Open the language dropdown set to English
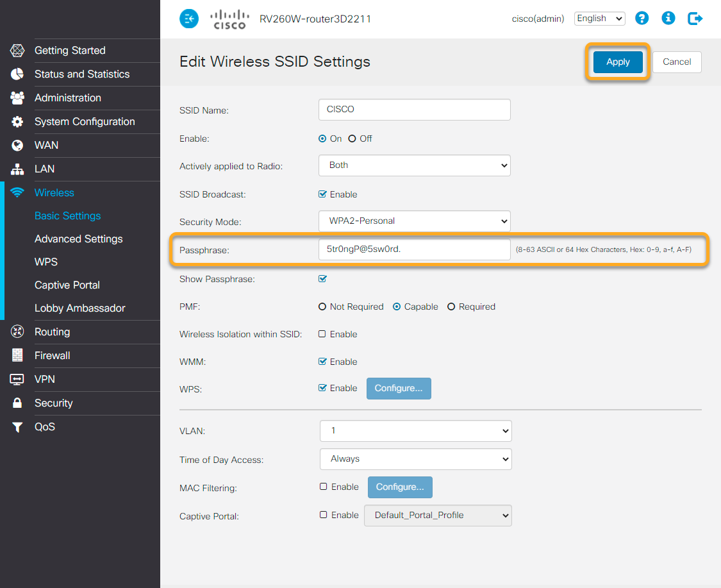 [x=600, y=19]
